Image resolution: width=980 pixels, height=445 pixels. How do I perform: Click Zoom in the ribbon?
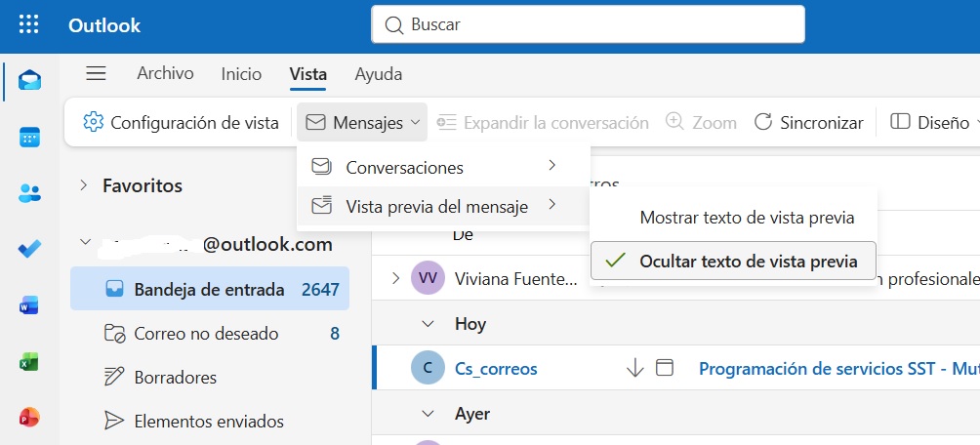(701, 123)
